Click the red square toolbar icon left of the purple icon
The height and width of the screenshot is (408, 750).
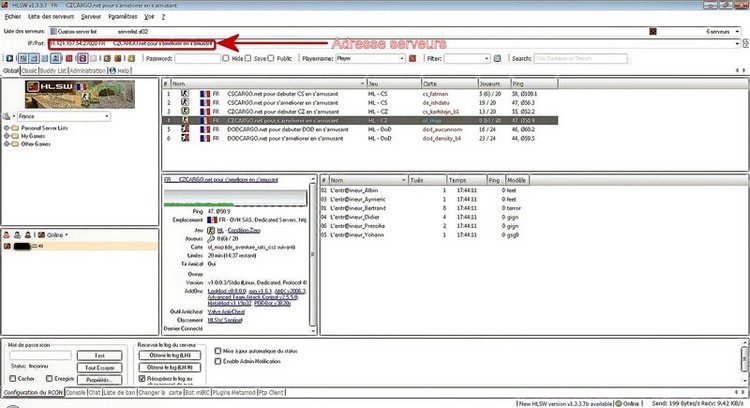69,58
